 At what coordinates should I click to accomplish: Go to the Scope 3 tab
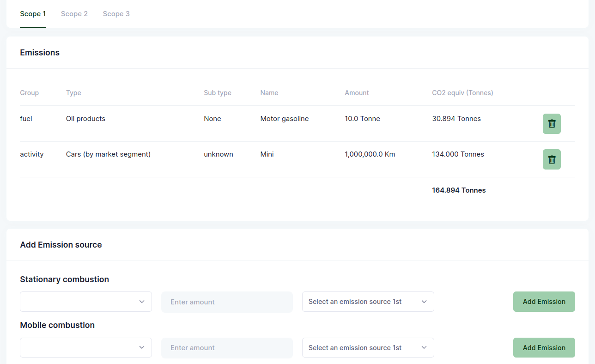pos(116,14)
